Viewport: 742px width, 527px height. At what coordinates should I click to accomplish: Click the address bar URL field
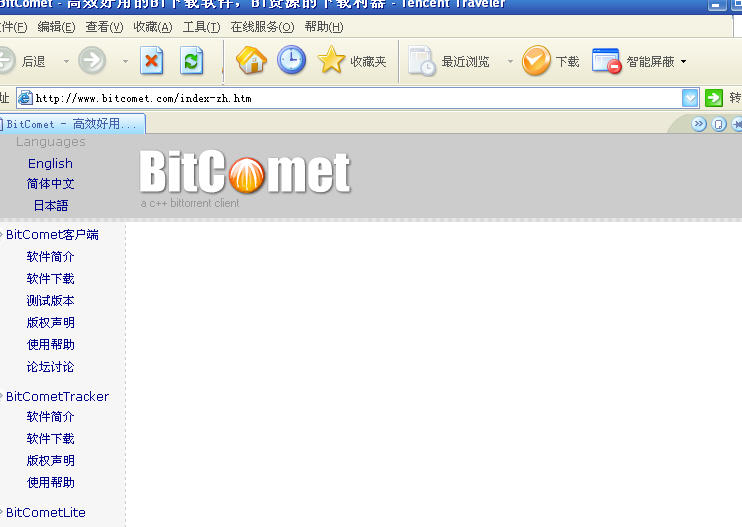[357, 98]
